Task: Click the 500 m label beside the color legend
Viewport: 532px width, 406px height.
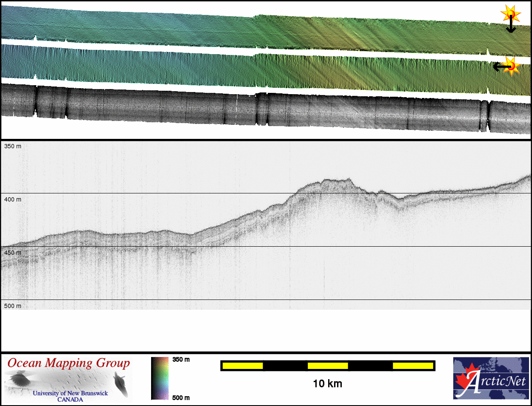Action: click(181, 398)
